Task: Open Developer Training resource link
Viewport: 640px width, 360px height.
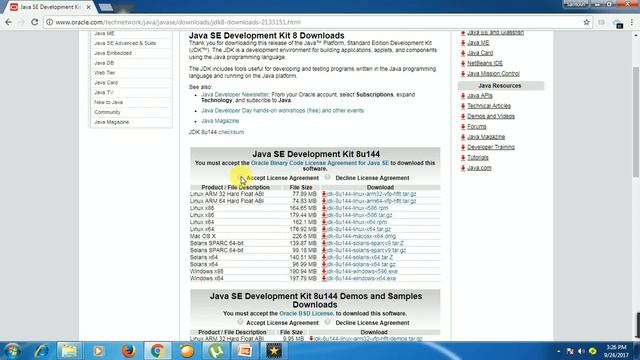Action: [491, 147]
